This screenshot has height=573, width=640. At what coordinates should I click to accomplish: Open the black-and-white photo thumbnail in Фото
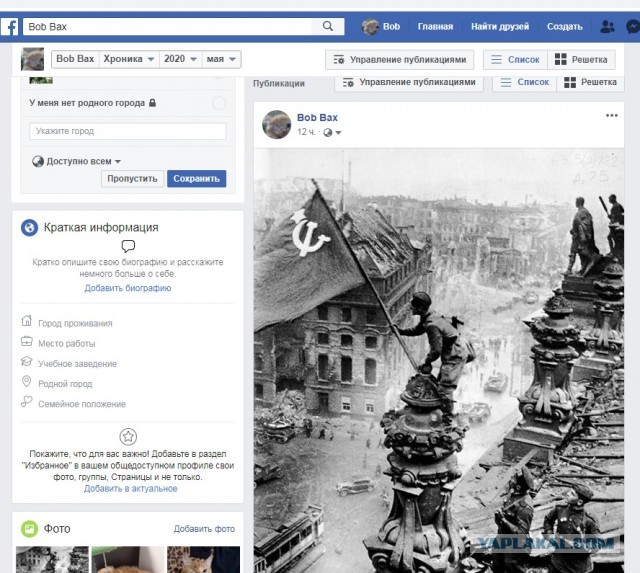coord(52,560)
